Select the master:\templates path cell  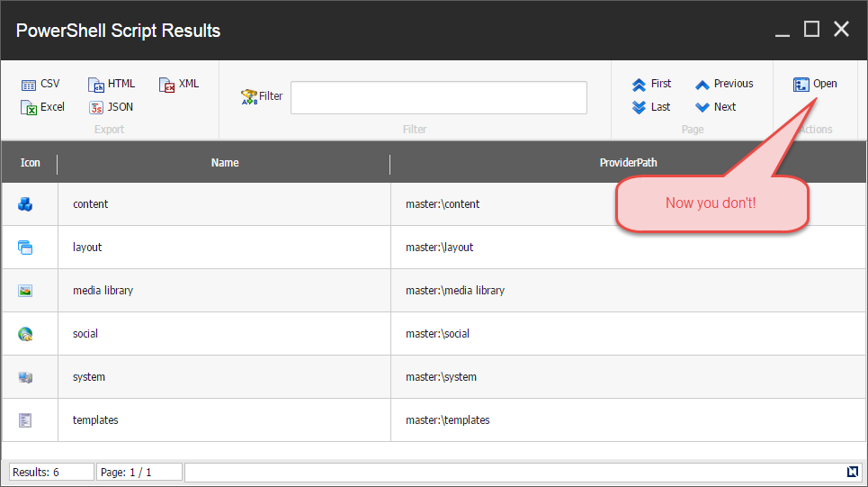pyautogui.click(x=447, y=420)
